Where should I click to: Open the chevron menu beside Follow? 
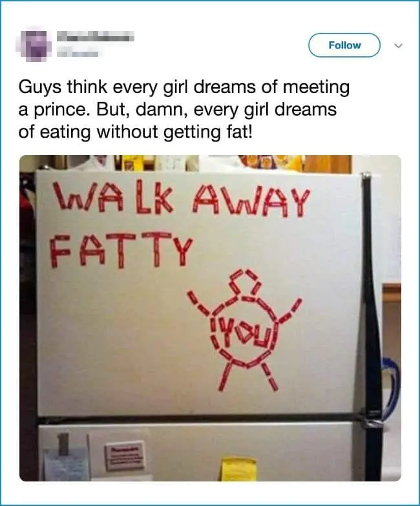click(399, 46)
